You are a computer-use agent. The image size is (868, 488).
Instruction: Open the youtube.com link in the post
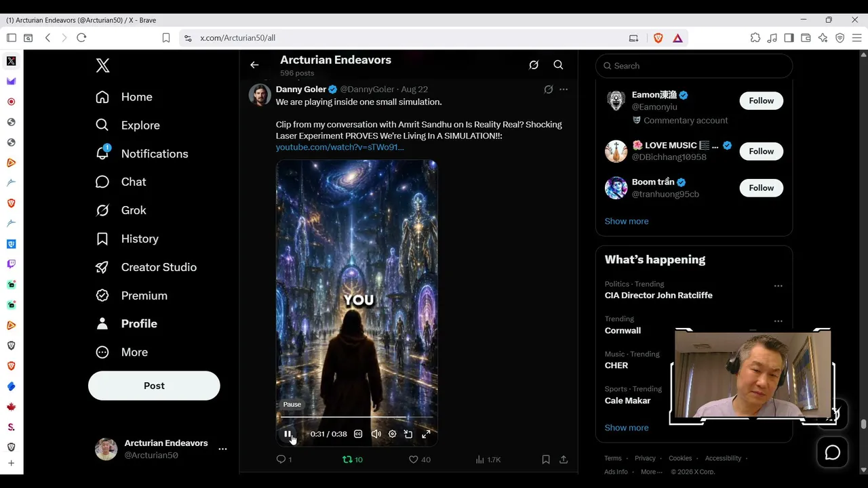click(340, 147)
